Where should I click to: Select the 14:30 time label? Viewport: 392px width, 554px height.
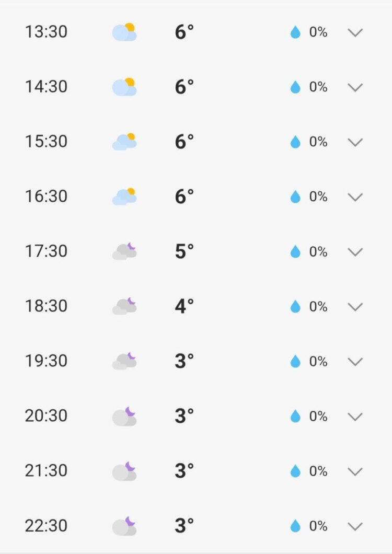46,87
